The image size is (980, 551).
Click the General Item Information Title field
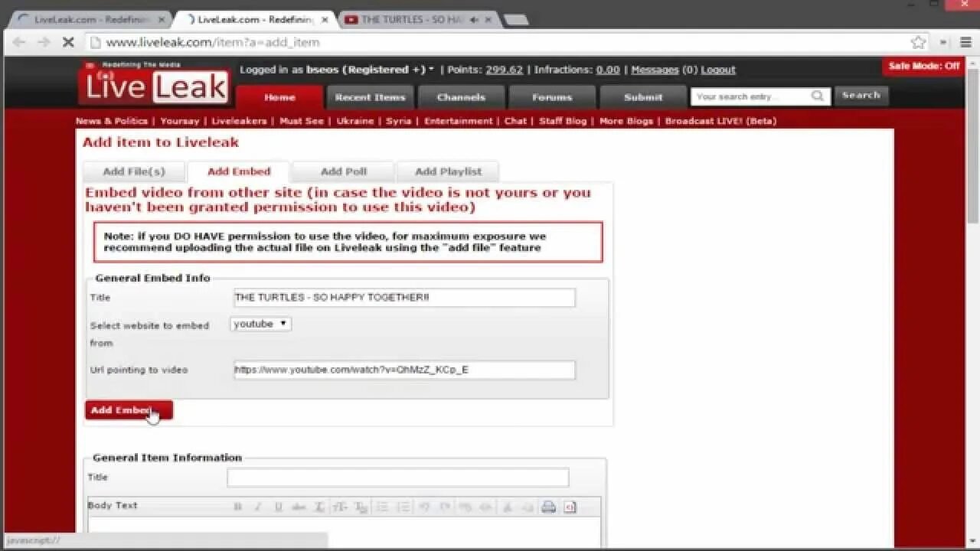[x=398, y=478]
